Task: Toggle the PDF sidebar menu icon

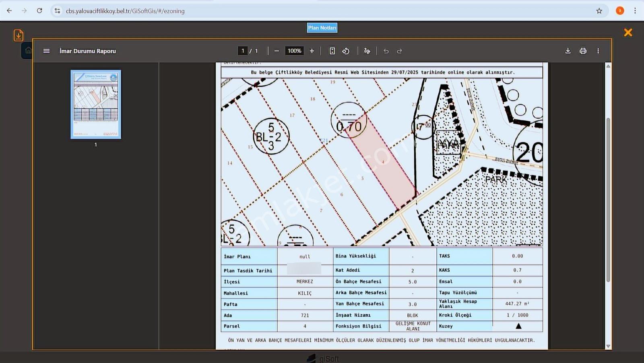Action: 46,51
